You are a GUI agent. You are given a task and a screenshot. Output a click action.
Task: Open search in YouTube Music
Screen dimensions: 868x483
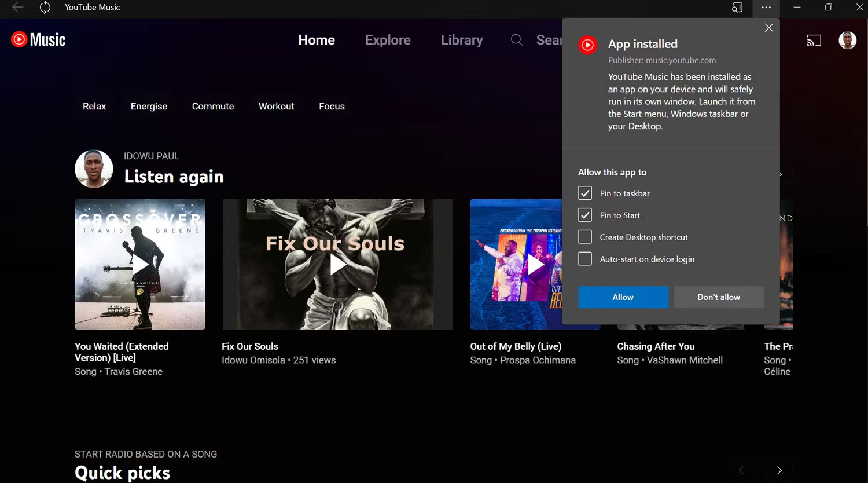[516, 40]
